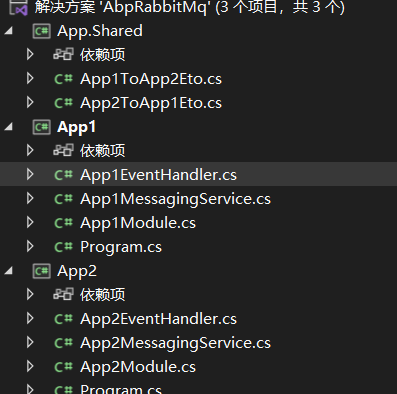The width and height of the screenshot is (397, 394).
Task: Expand App1Module.cs file node
Action: [30, 222]
